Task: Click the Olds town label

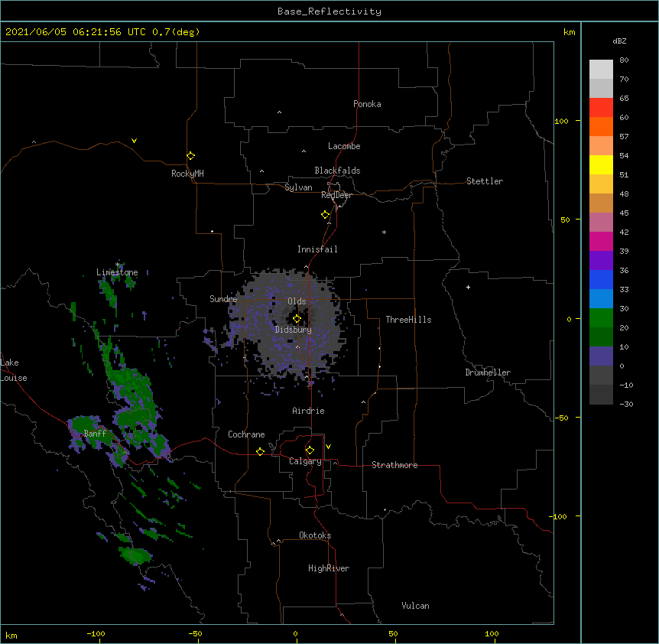Action: [x=297, y=301]
